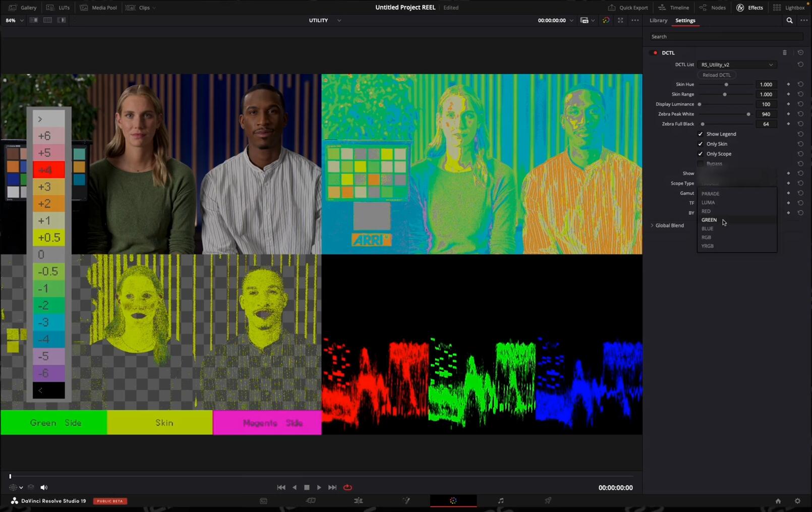Open the DCTL List dropdown
Image resolution: width=812 pixels, height=512 pixels.
[x=736, y=65]
